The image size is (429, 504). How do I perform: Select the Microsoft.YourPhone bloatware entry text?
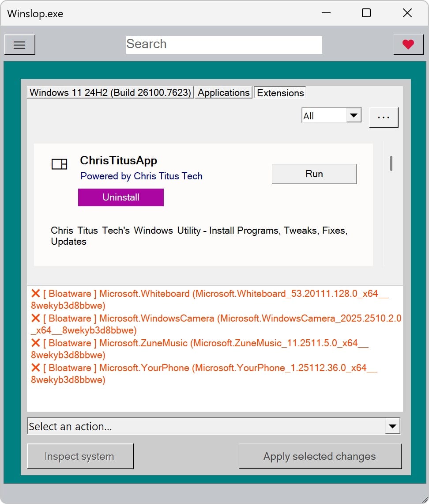tap(204, 374)
